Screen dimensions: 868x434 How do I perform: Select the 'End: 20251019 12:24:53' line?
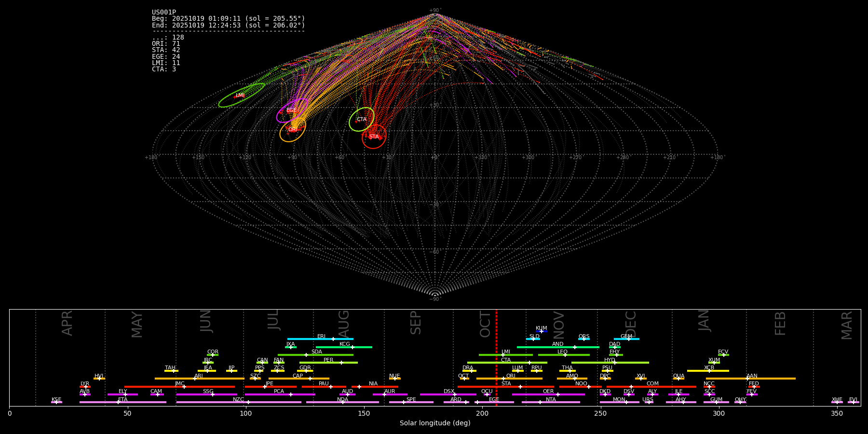(229, 25)
